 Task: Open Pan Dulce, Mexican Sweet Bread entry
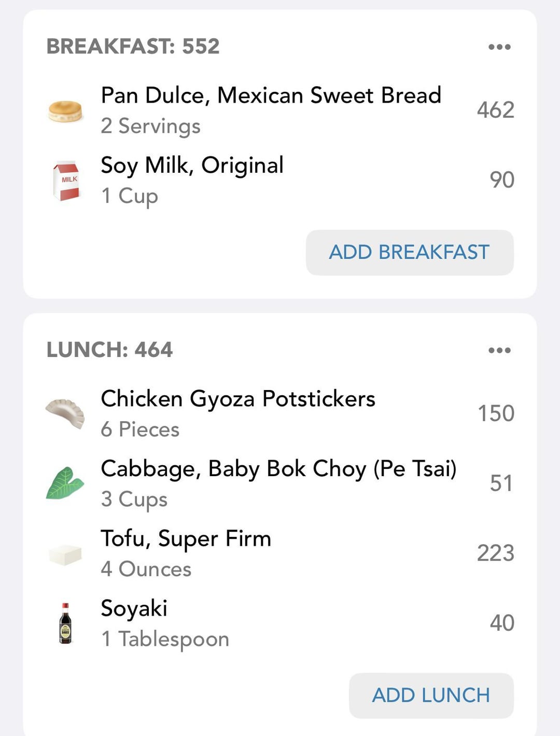click(x=281, y=110)
